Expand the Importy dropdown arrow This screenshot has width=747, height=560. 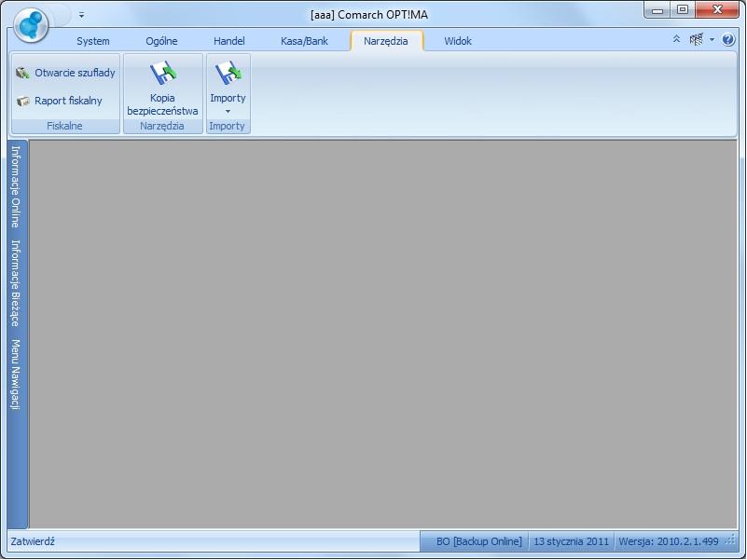point(228,112)
